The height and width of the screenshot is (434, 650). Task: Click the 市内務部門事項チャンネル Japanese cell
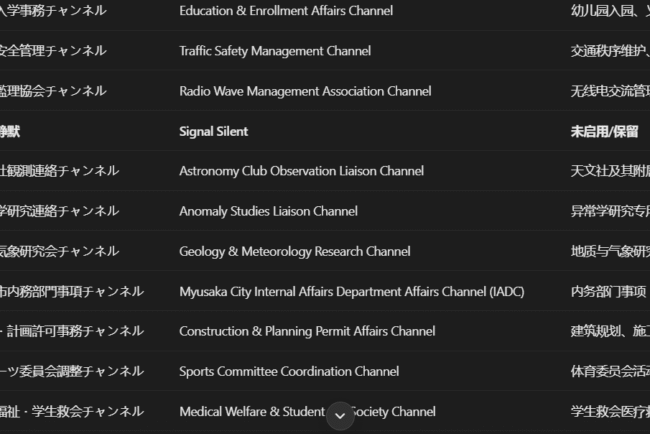72,291
